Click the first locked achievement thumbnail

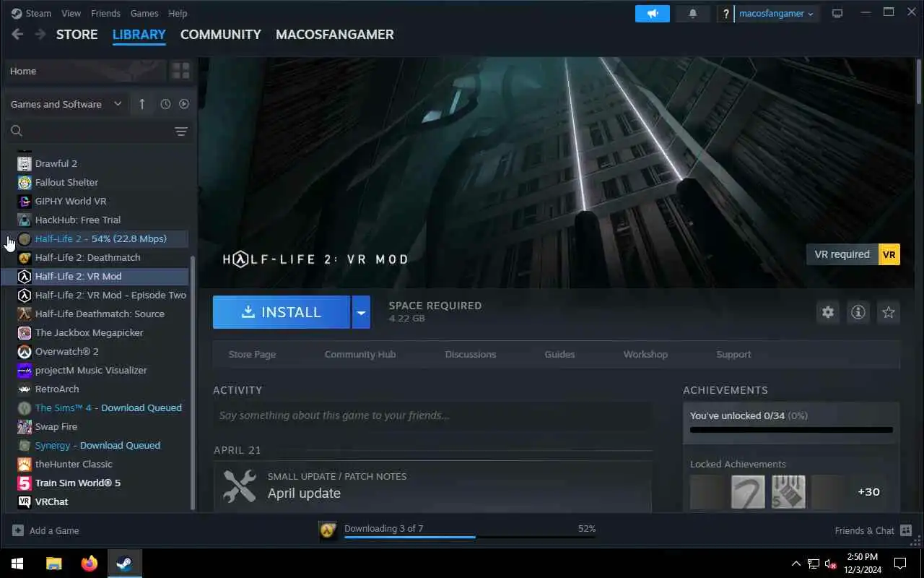(707, 491)
